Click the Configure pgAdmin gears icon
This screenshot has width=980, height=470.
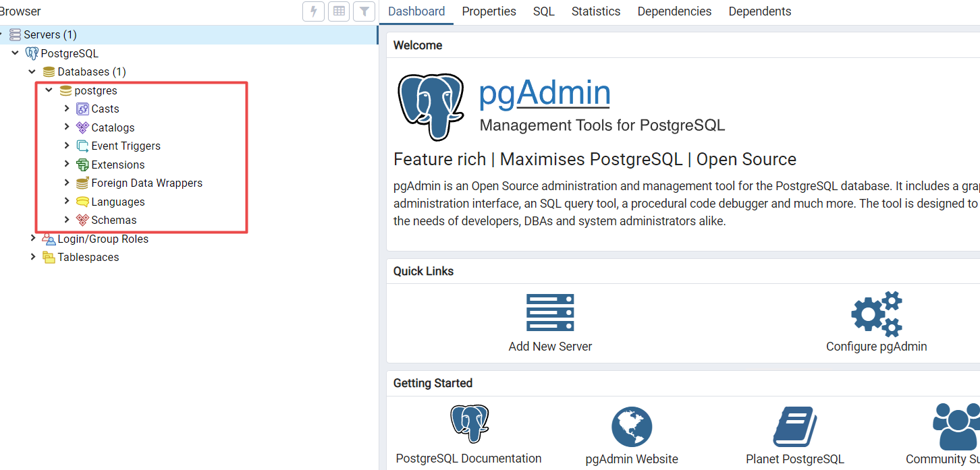tap(877, 314)
